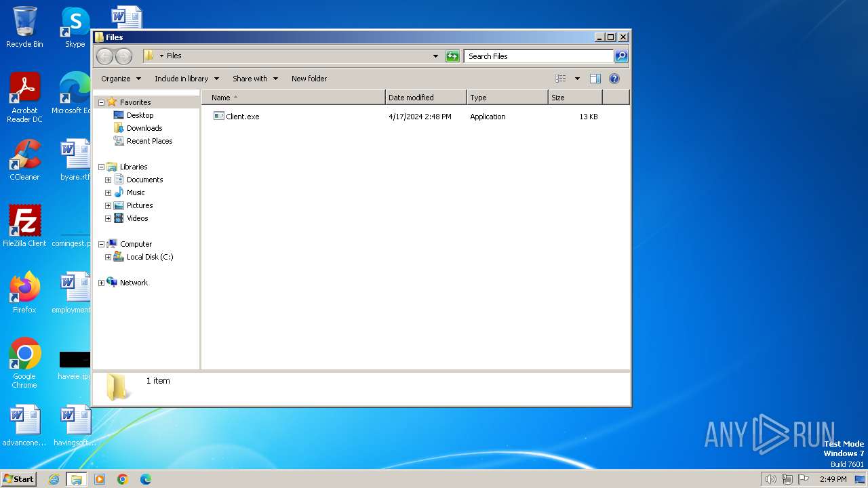Image resolution: width=868 pixels, height=488 pixels.
Task: Select Downloads in Favorites
Action: tap(144, 128)
